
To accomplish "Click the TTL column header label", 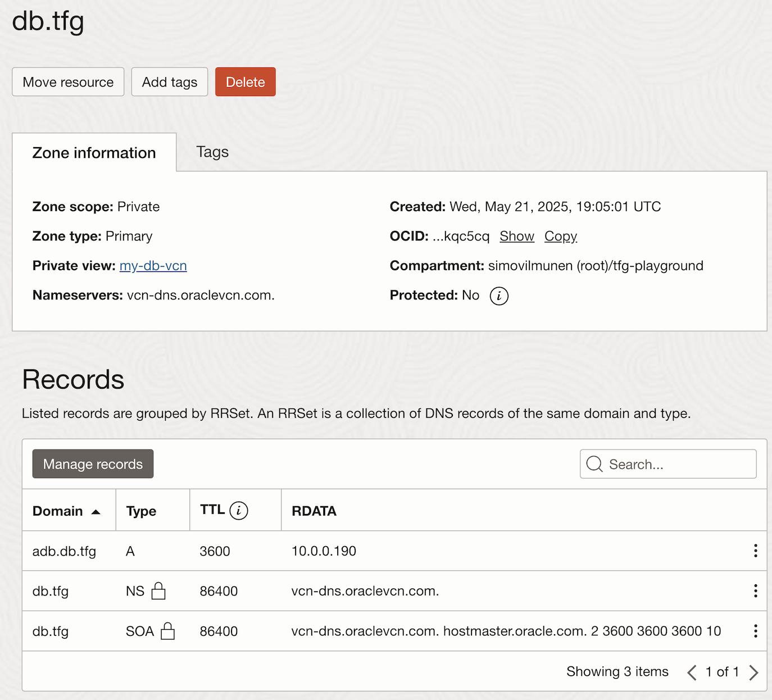I will tap(212, 510).
